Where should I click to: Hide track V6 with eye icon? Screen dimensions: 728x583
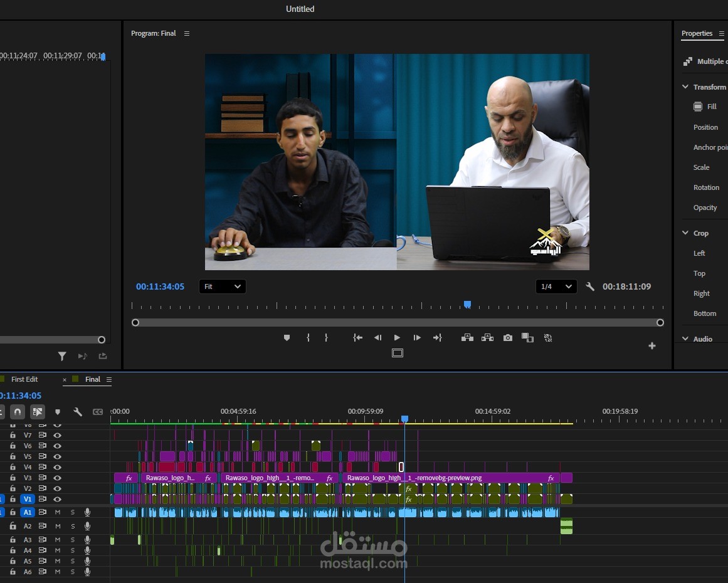(x=57, y=446)
